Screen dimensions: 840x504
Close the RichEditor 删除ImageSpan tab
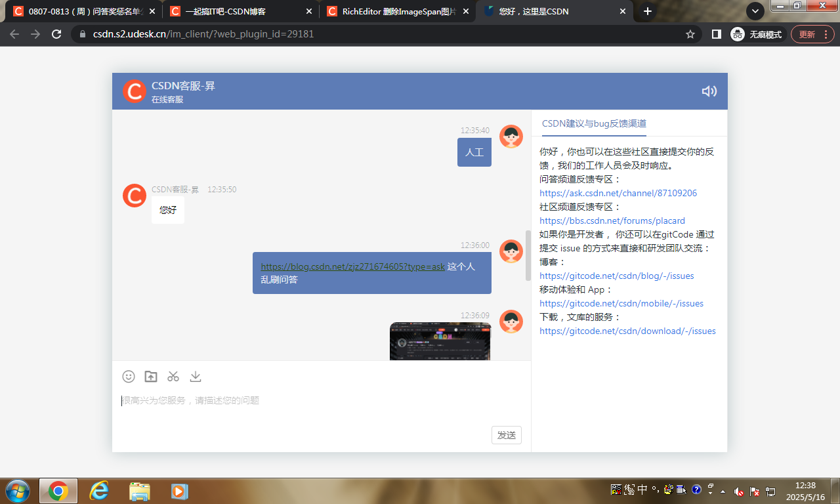tap(465, 11)
